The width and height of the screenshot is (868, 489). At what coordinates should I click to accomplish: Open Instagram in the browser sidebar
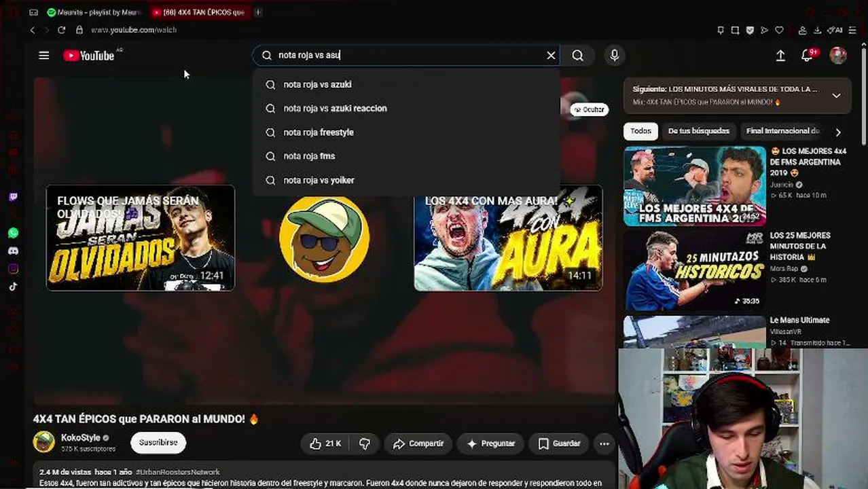[x=13, y=268]
